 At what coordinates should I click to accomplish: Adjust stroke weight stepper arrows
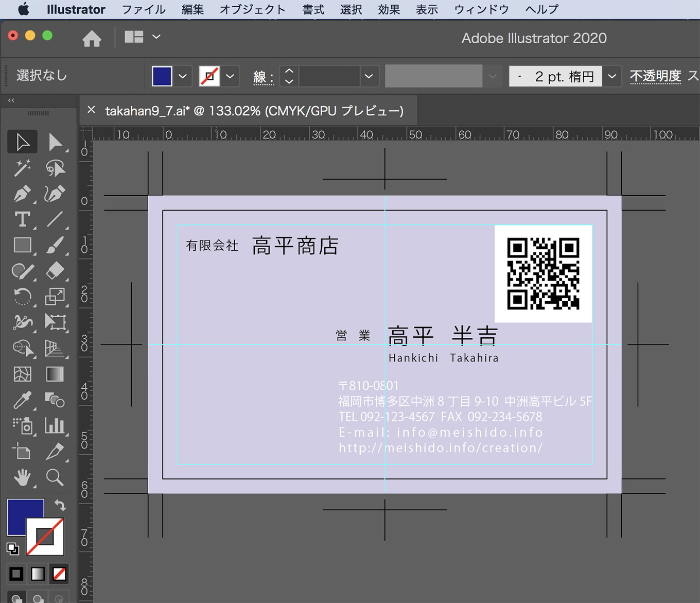[x=289, y=76]
